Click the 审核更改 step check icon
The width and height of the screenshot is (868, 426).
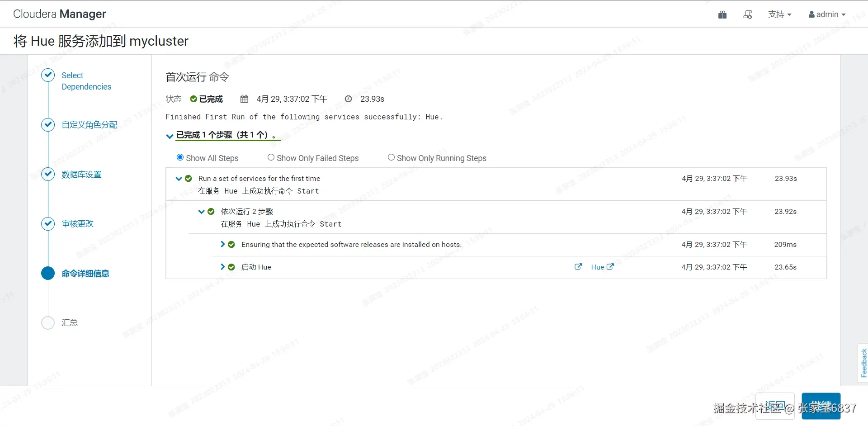(x=48, y=223)
